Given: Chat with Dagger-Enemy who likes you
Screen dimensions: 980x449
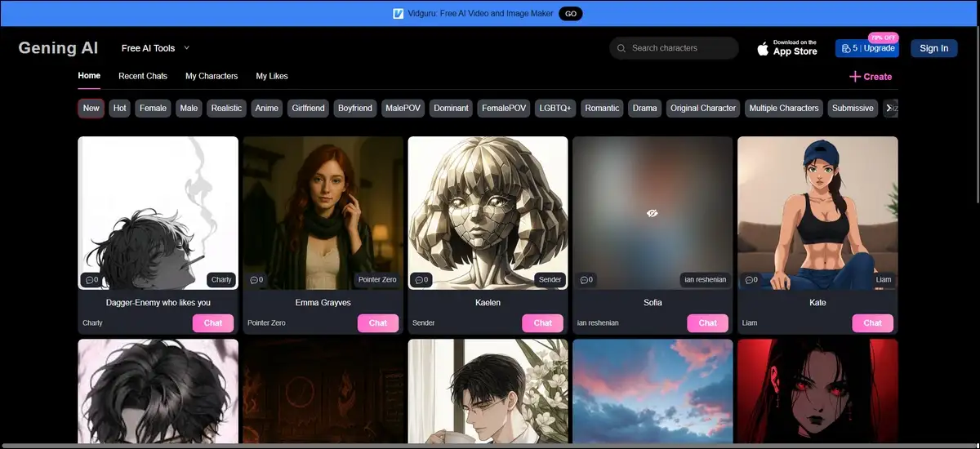Looking at the screenshot, I should click(213, 322).
